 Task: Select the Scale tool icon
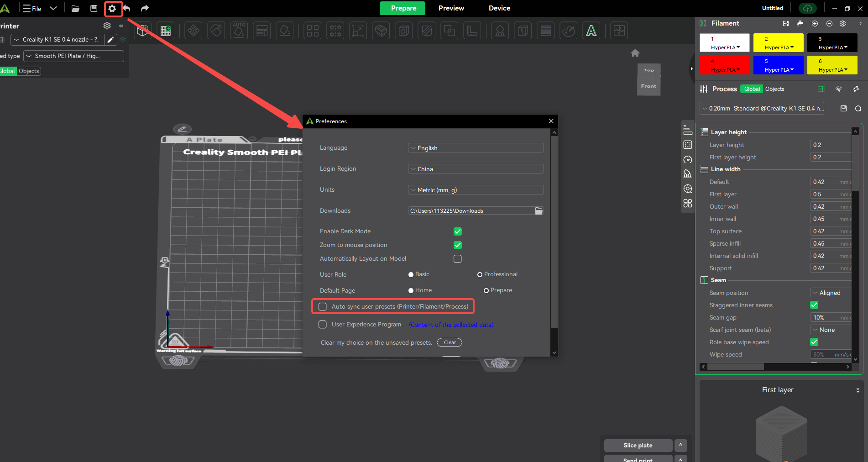358,31
